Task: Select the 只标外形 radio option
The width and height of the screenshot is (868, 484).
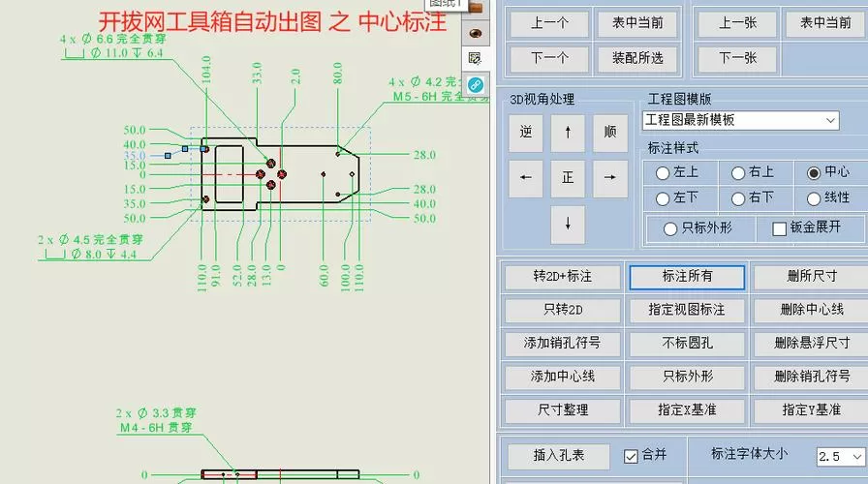Action: click(669, 228)
